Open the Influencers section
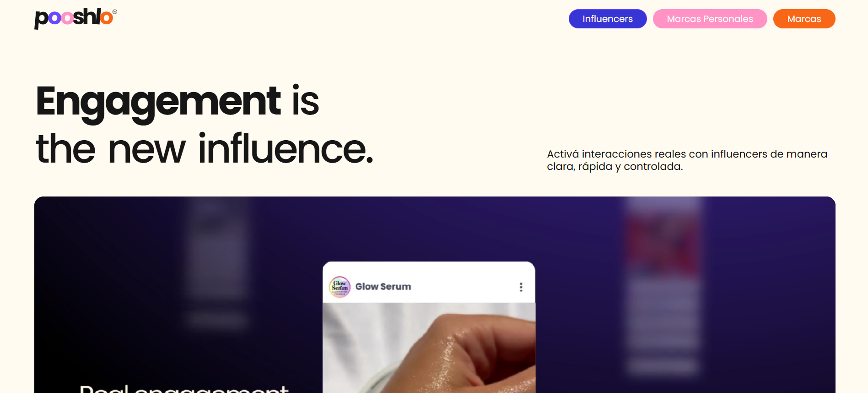 [607, 19]
